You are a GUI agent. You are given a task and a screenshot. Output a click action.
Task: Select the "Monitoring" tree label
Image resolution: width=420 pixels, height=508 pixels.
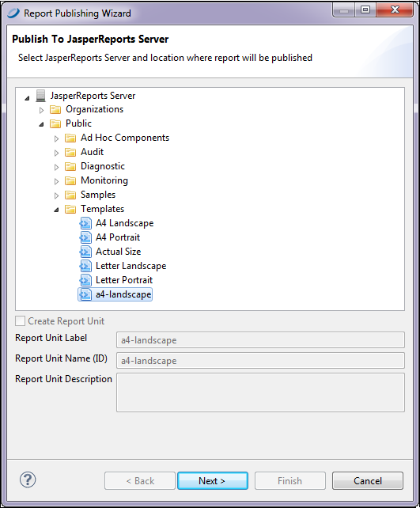tap(104, 180)
